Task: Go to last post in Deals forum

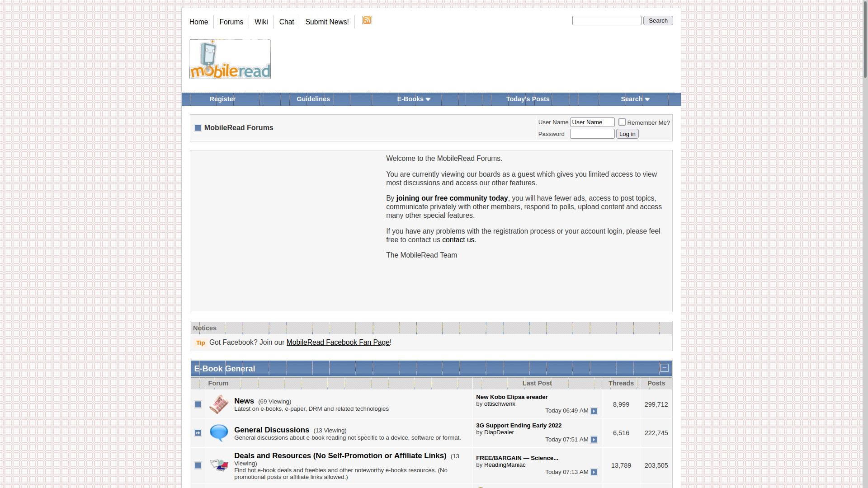Action: coord(594,472)
